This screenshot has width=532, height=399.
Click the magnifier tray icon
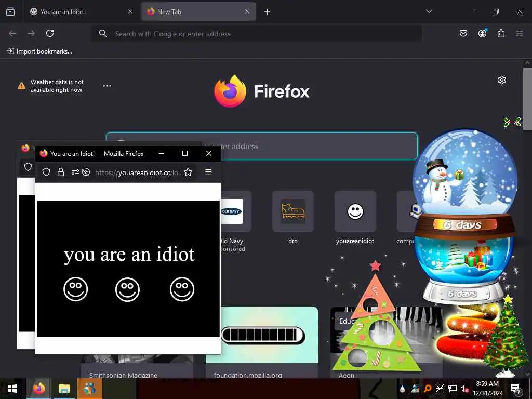coord(428,389)
